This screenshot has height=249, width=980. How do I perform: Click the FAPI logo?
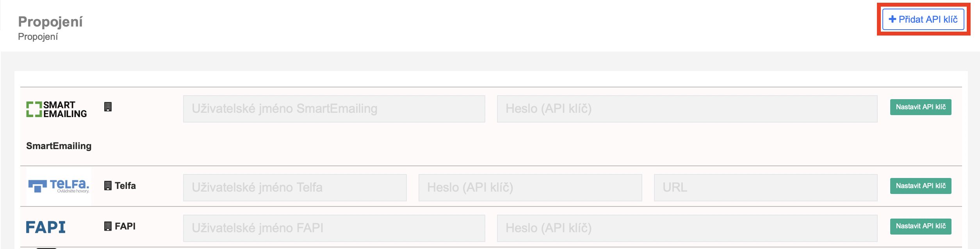coord(46,227)
